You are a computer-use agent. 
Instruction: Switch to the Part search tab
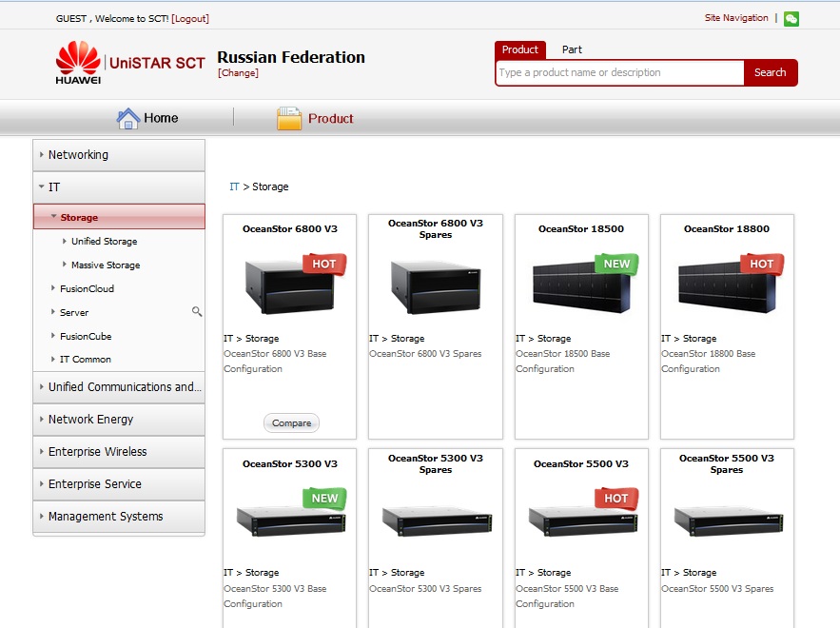tap(572, 49)
